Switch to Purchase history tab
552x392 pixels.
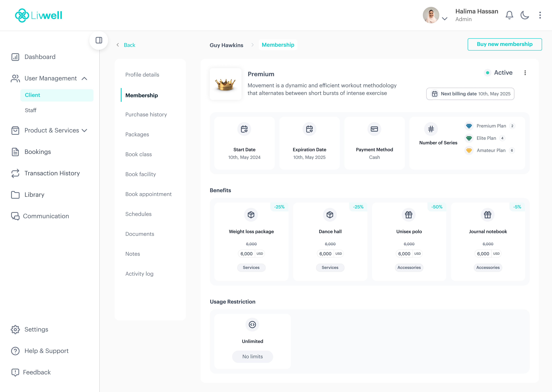pos(146,114)
